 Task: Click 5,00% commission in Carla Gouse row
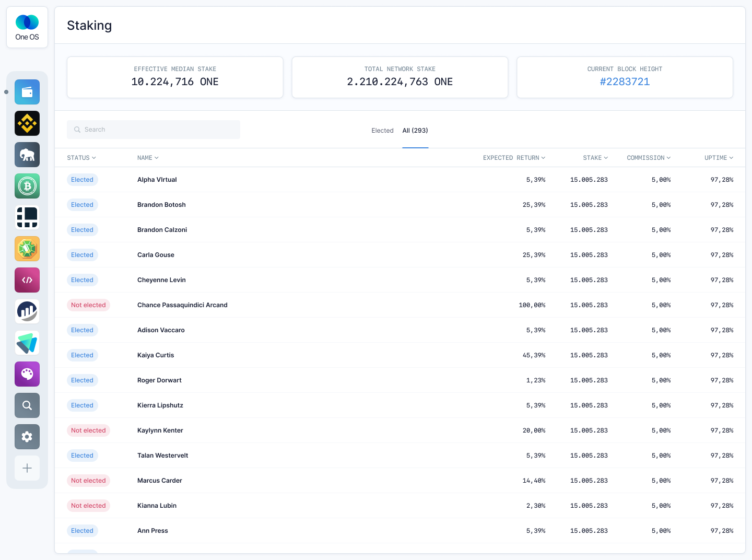(661, 255)
